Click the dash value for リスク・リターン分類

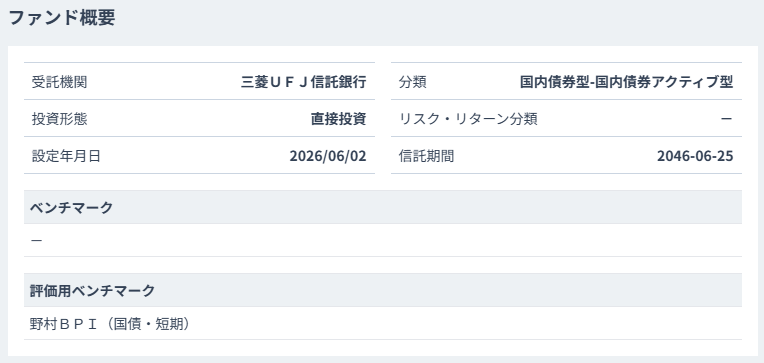(x=726, y=119)
